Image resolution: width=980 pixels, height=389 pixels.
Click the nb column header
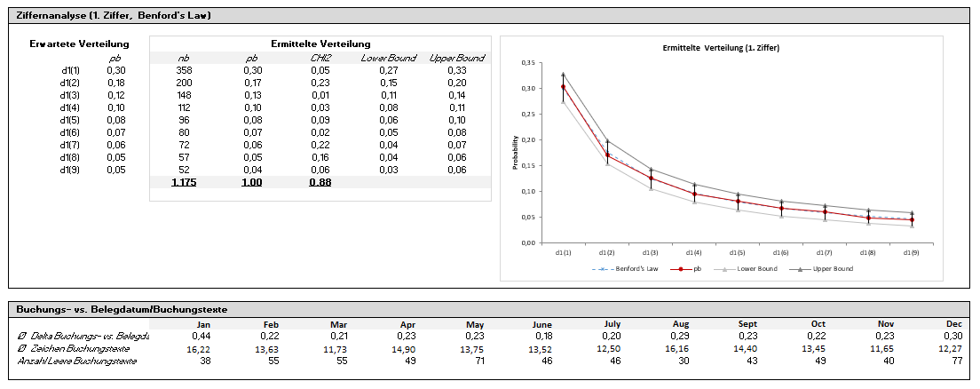pos(183,58)
